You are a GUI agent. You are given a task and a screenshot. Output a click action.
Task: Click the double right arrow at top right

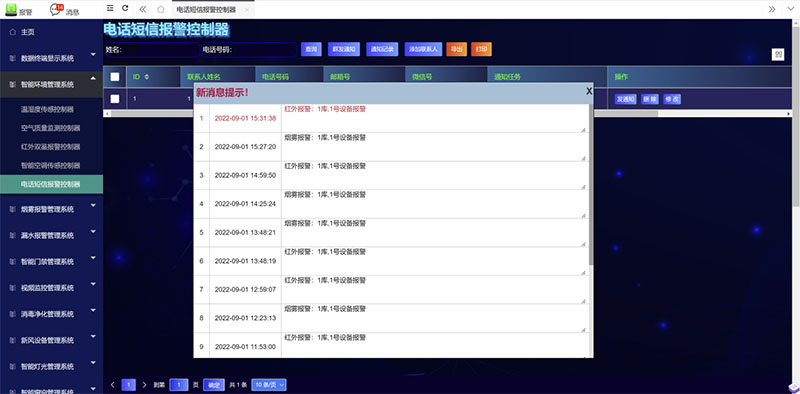click(772, 9)
